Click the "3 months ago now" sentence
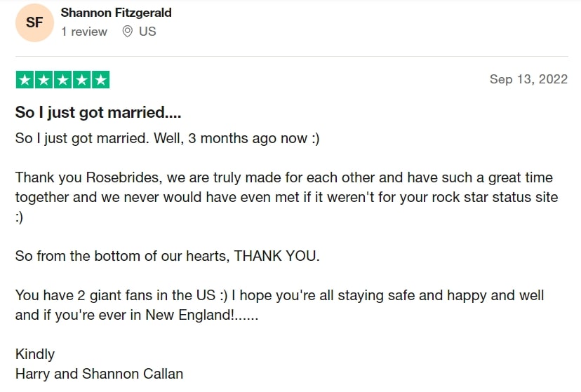The width and height of the screenshot is (581, 392). coord(167,138)
